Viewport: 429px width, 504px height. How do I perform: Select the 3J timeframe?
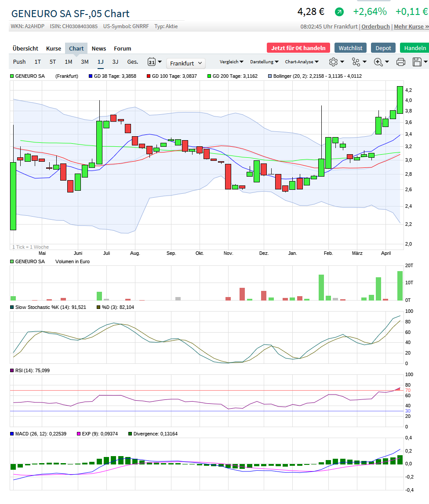[x=115, y=62]
